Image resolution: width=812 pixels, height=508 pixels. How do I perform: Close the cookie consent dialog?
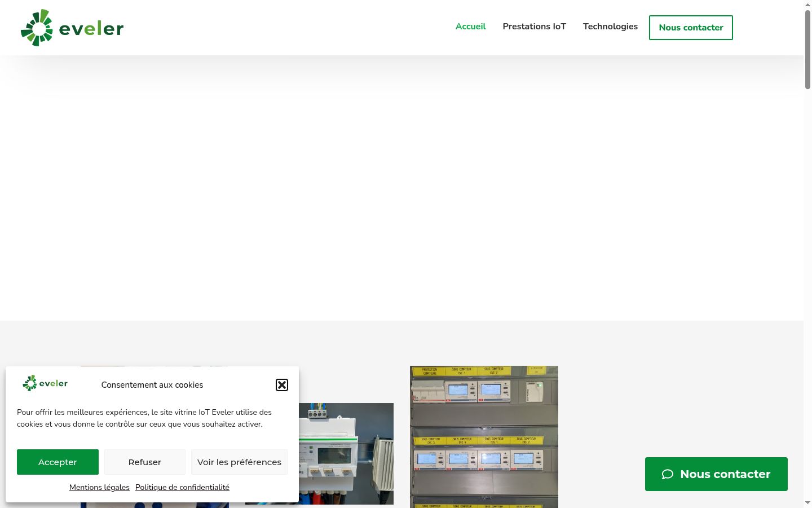coord(282,385)
